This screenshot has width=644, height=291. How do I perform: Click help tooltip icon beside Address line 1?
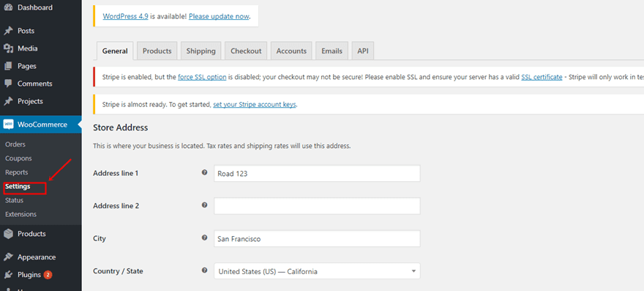click(x=204, y=173)
